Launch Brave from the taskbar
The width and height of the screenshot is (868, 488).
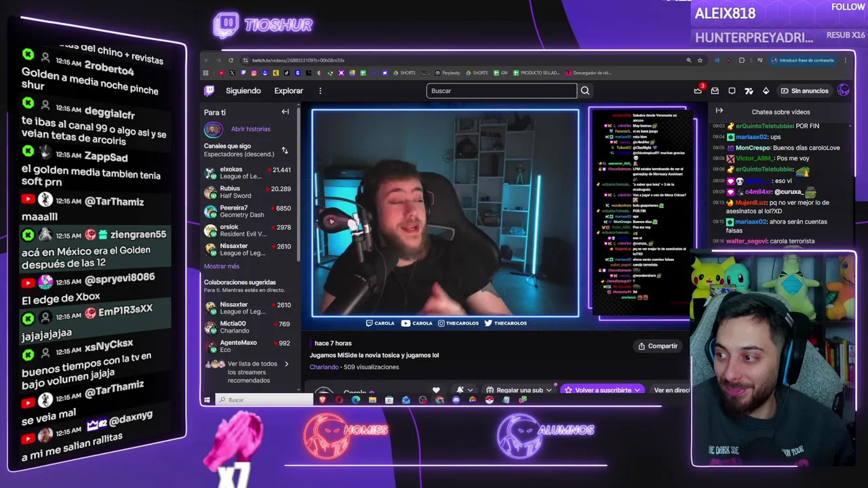click(323, 400)
